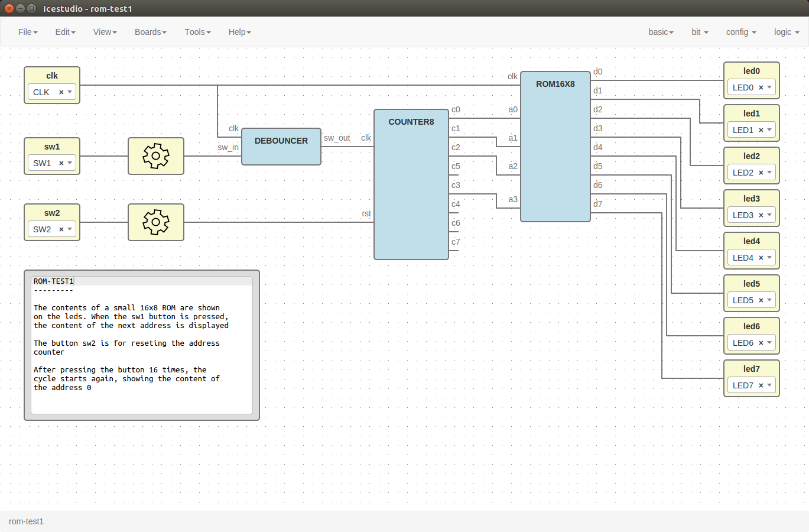Open the logic blocks menu
This screenshot has width=809, height=532.
pyautogui.click(x=786, y=32)
